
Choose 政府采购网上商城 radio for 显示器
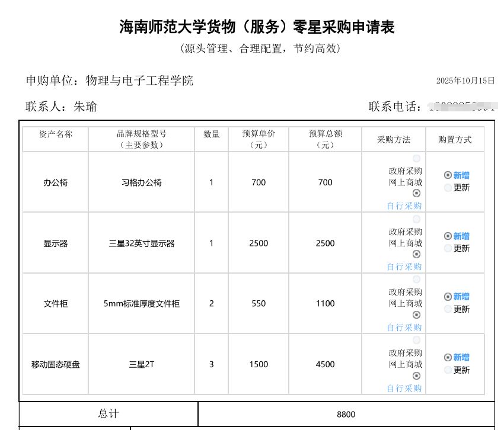tap(416, 220)
